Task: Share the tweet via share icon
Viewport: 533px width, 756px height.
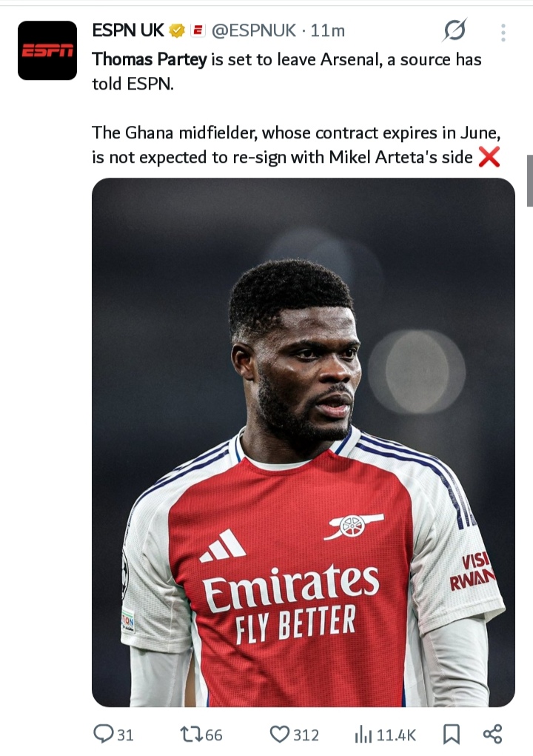Action: 492,734
